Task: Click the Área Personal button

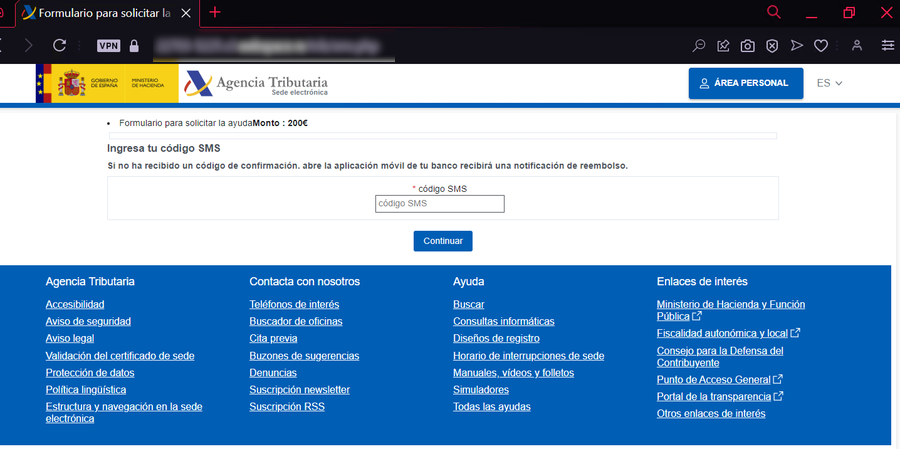Action: tap(745, 83)
